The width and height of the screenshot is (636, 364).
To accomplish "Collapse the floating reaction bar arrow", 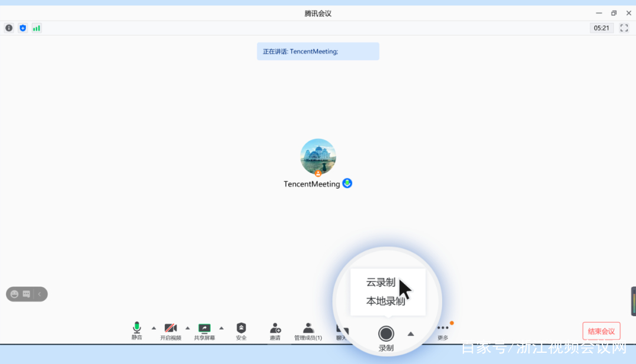I will click(40, 294).
